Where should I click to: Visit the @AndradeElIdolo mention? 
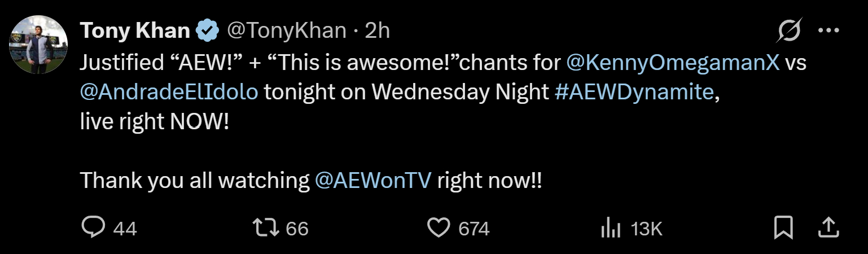point(169,93)
